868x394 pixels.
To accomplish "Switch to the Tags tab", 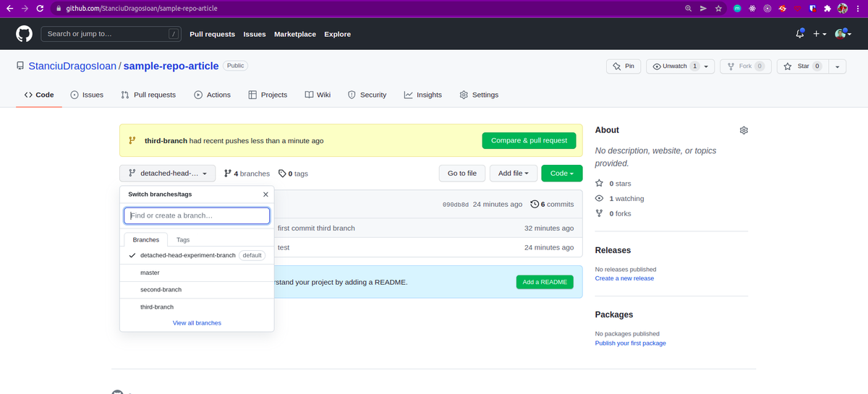I will [183, 240].
